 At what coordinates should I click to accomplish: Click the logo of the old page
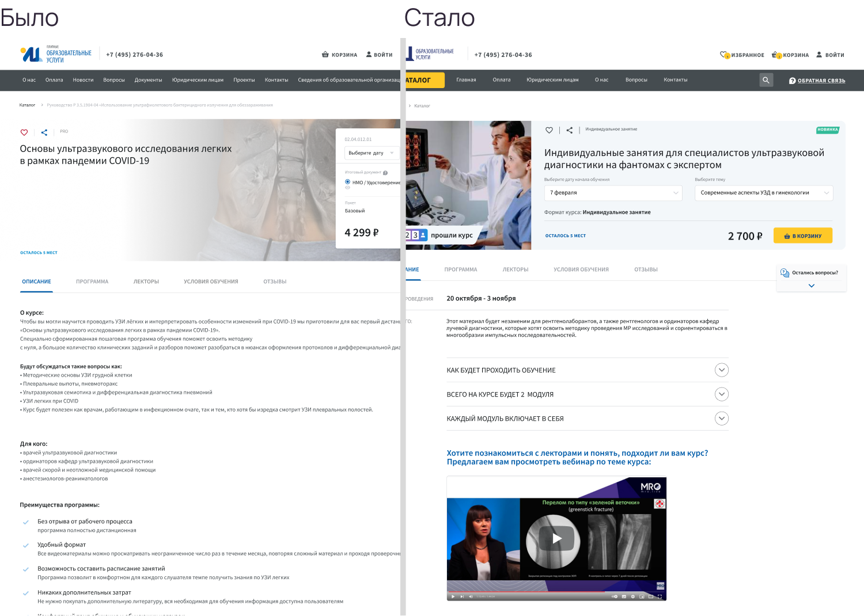[56, 55]
